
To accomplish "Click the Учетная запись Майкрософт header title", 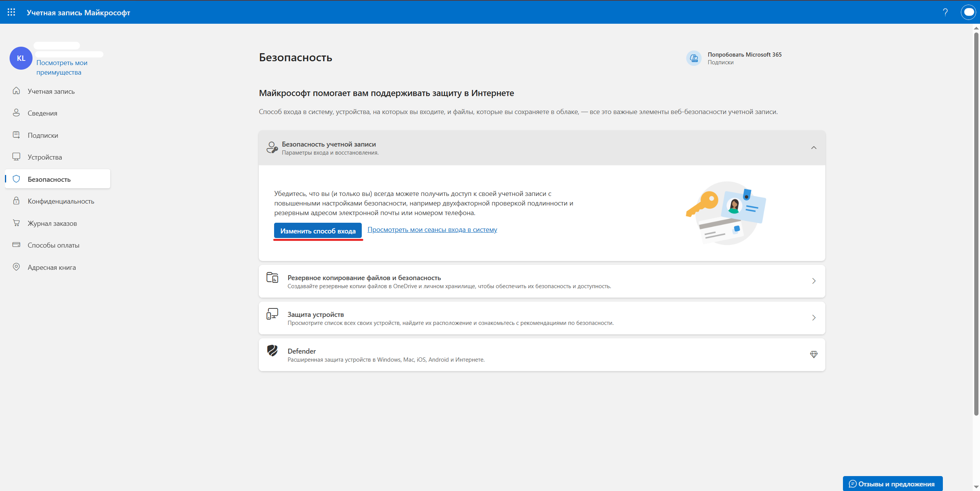I will [78, 13].
